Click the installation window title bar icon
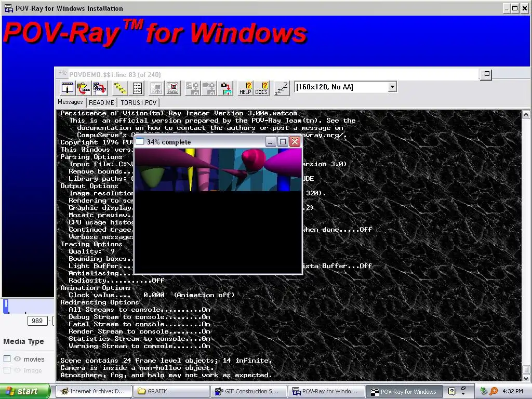This screenshot has width=532, height=399. [8, 8]
